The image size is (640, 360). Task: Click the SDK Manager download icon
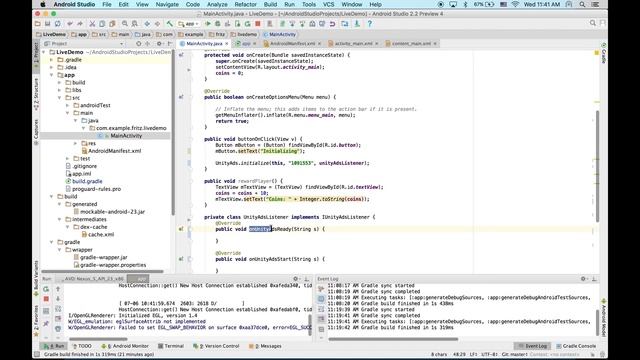pos(357,24)
